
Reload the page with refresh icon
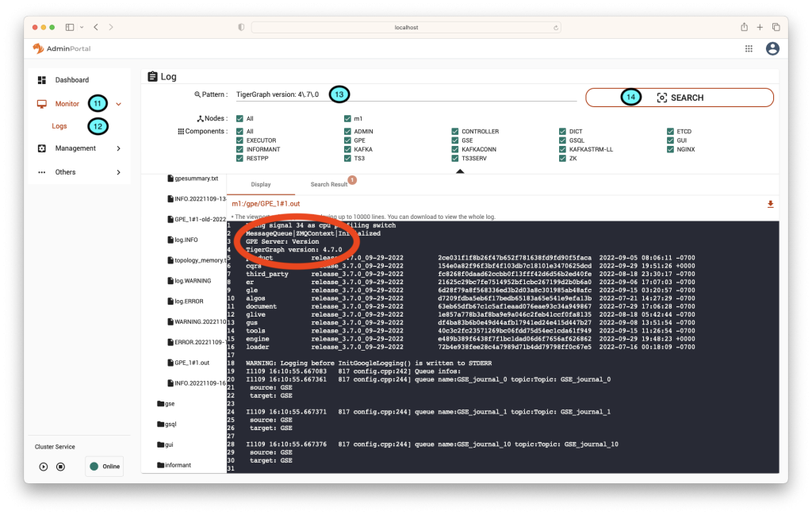click(556, 28)
